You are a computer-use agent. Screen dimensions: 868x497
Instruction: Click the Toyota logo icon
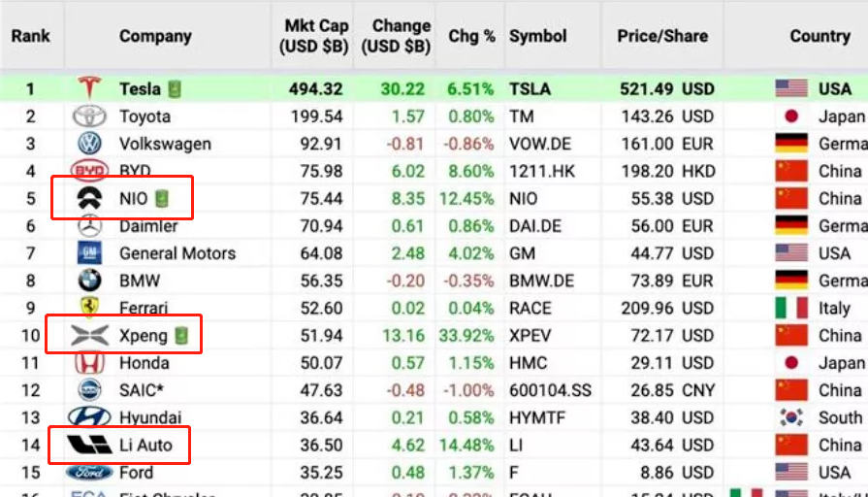click(x=89, y=116)
